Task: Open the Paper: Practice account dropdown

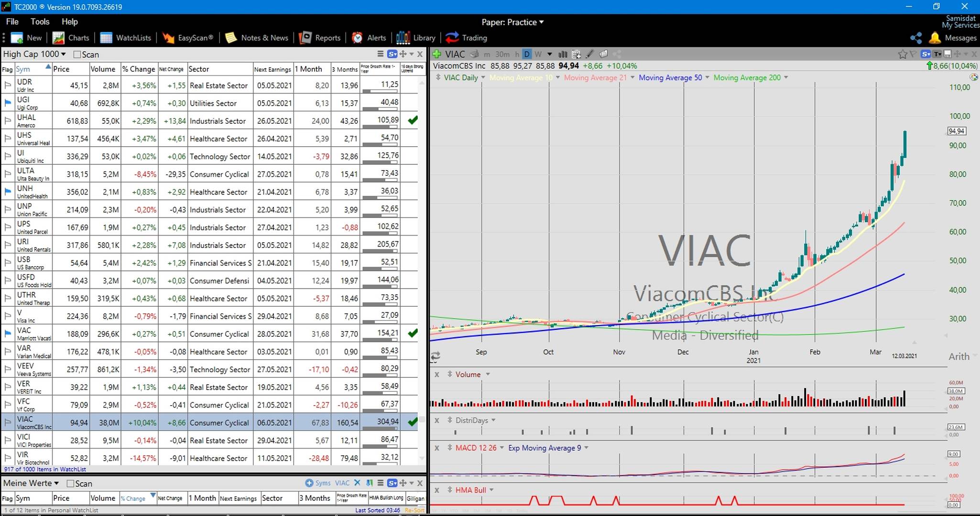Action: 512,22
